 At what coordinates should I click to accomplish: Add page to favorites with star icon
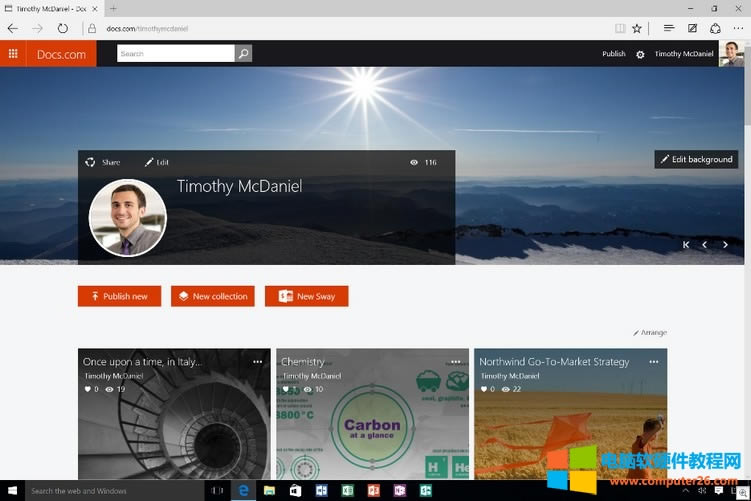click(637, 29)
